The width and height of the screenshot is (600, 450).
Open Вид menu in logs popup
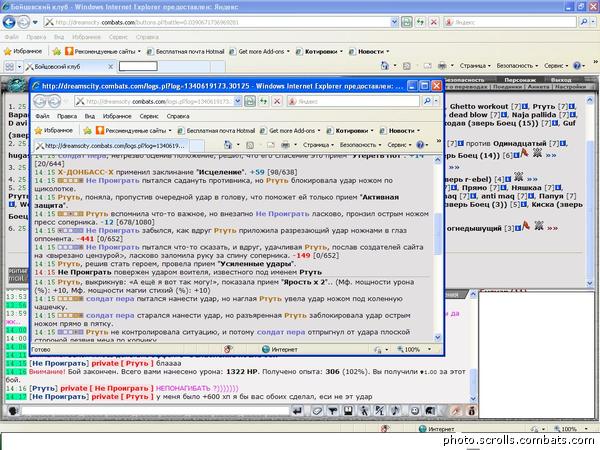pyautogui.click(x=90, y=116)
